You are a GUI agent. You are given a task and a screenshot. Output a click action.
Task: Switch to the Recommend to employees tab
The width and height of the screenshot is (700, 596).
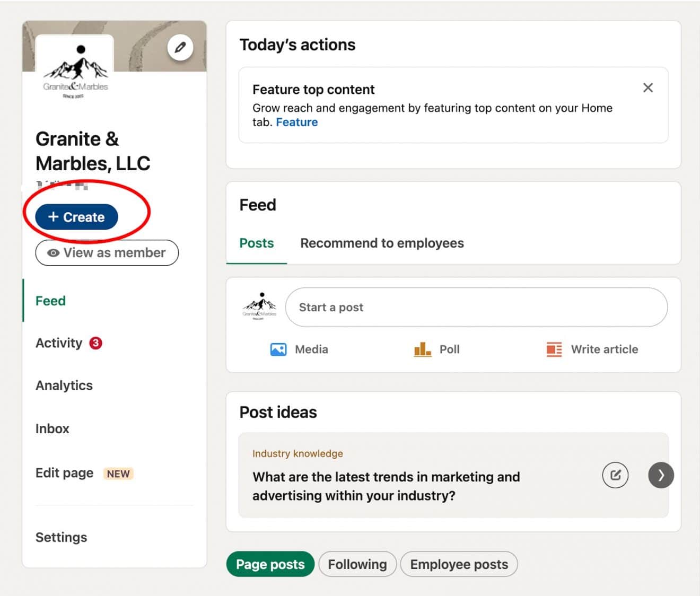tap(382, 243)
